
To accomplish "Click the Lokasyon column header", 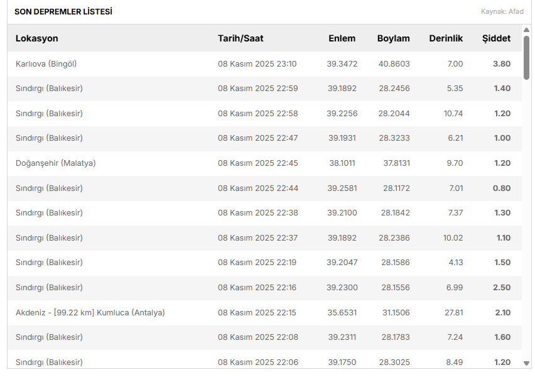I will [x=37, y=38].
